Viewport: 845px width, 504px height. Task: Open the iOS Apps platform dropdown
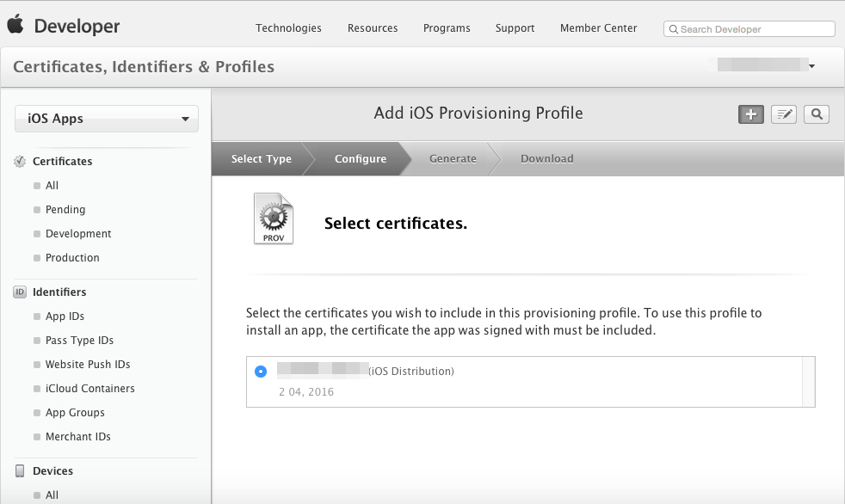click(107, 119)
